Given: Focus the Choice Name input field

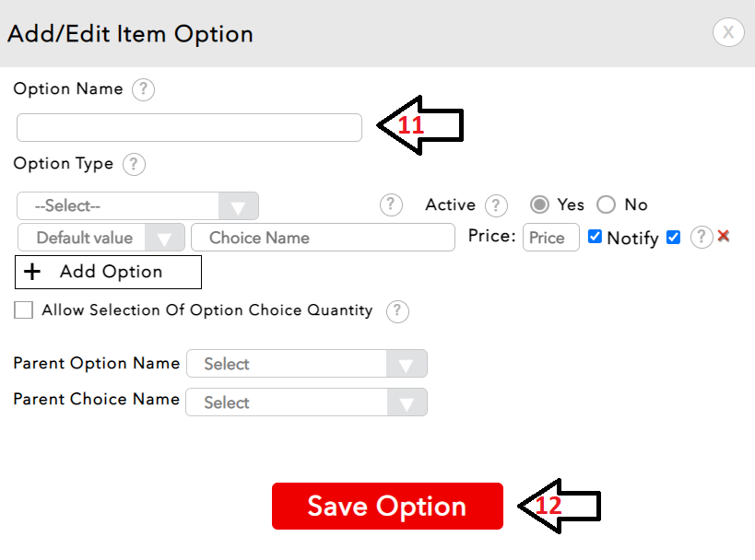Looking at the screenshot, I should (323, 238).
